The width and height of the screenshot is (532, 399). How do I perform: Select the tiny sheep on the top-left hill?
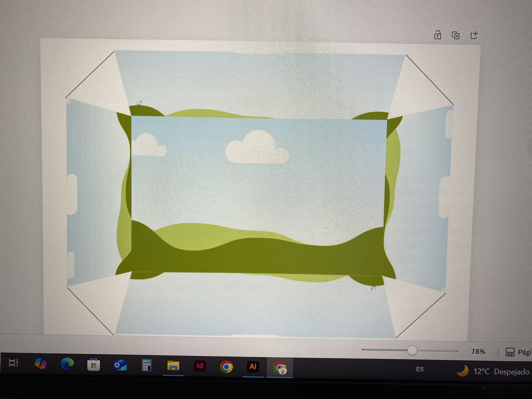point(139,103)
